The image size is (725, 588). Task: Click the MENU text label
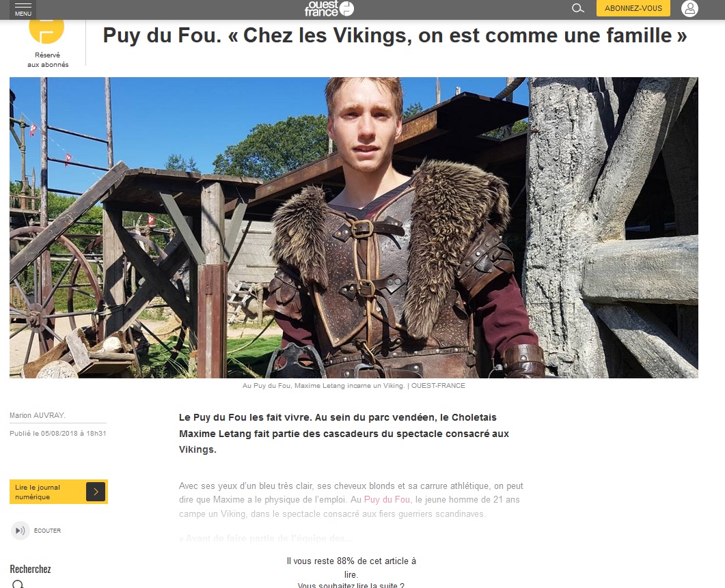pos(23,14)
